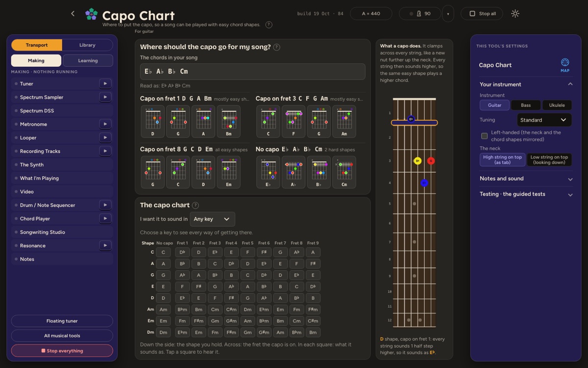Click the All musical tools button
588x368 pixels.
pyautogui.click(x=62, y=336)
